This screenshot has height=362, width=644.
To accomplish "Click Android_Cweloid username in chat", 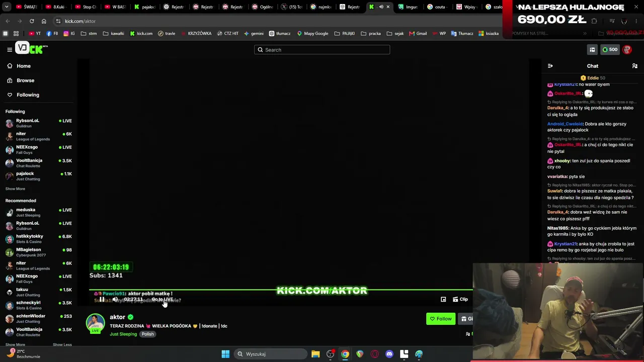I will click(x=565, y=124).
